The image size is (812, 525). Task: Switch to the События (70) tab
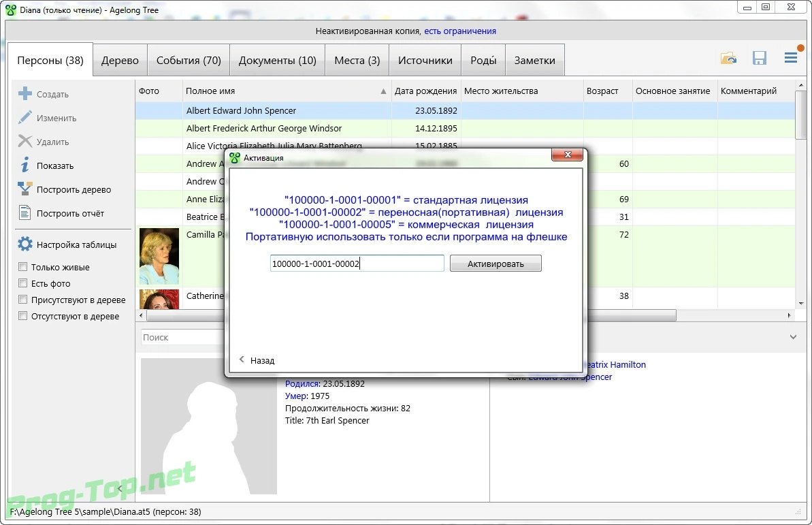point(189,60)
